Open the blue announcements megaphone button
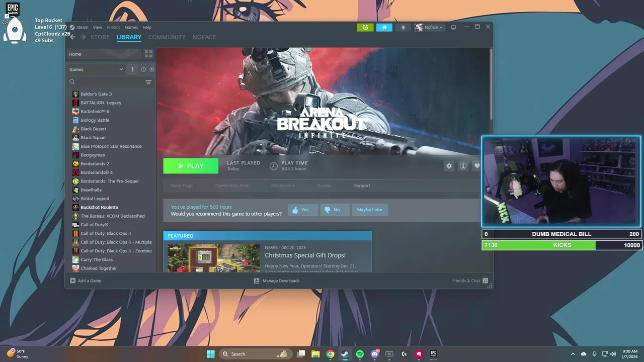Image resolution: width=644 pixels, height=362 pixels. click(x=384, y=27)
